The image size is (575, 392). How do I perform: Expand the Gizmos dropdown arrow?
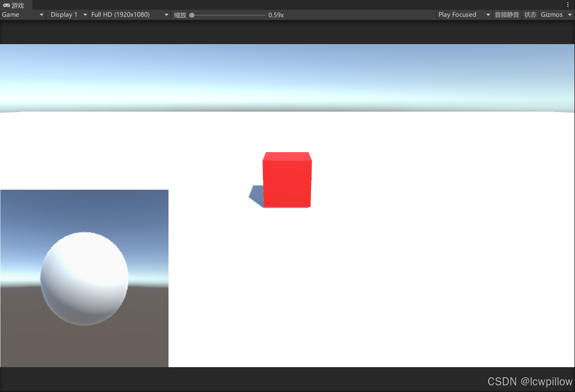pyautogui.click(x=570, y=15)
